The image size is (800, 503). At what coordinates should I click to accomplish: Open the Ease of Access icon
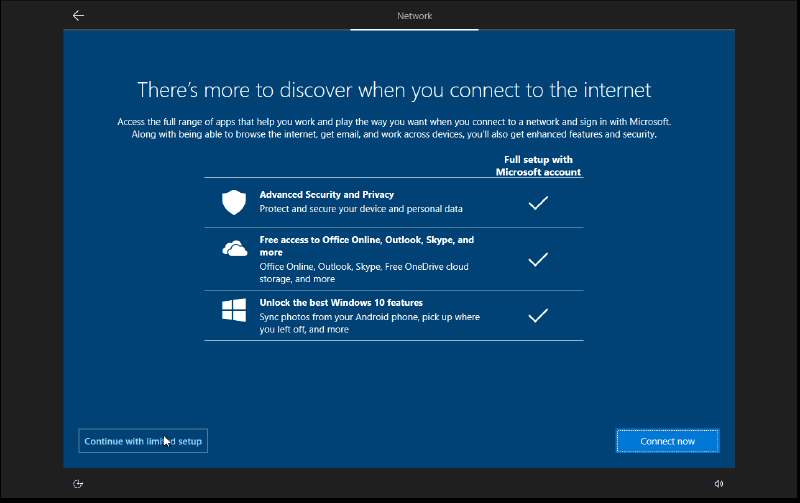(78, 484)
